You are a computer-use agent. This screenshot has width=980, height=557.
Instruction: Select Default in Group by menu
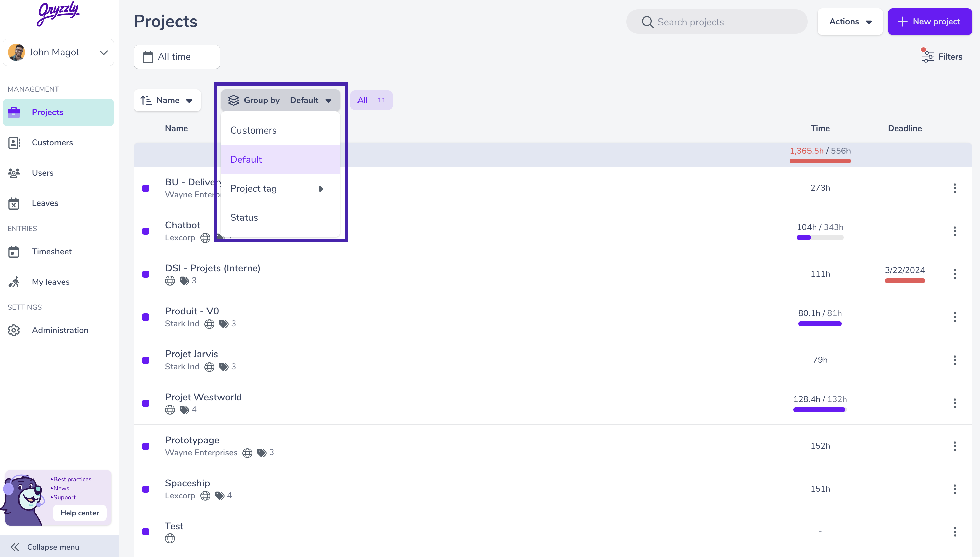tap(280, 159)
